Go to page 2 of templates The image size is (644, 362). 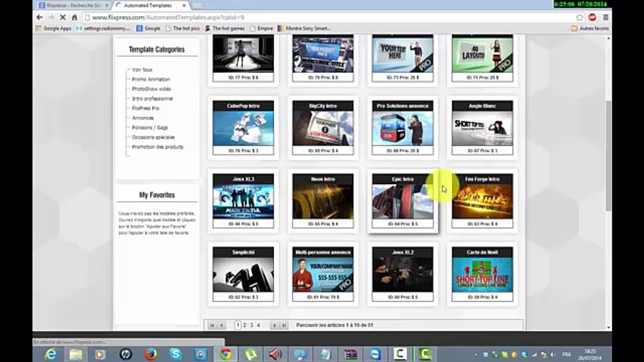coord(245,325)
